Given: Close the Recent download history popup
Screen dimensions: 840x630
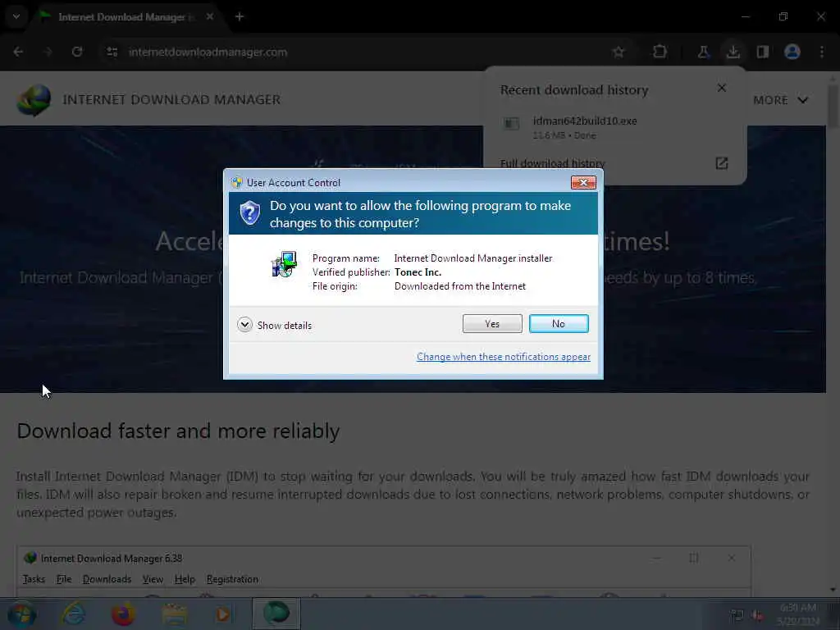Looking at the screenshot, I should pyautogui.click(x=722, y=88).
